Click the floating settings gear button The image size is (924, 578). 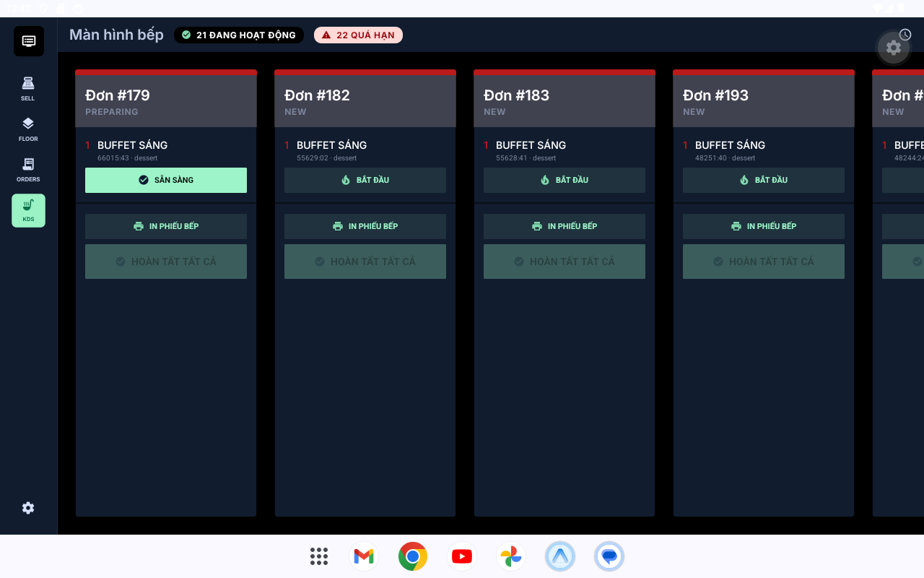coord(894,48)
